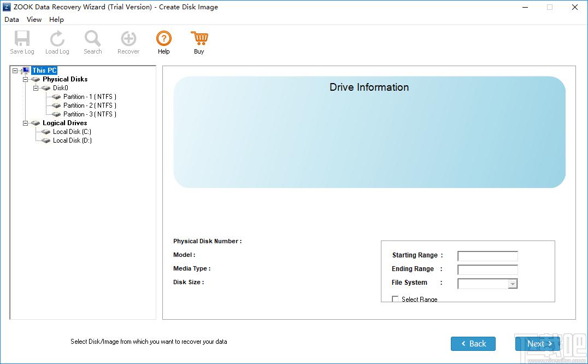Viewport: 588px width, 364px height.
Task: Select the This PC tree label
Action: point(44,71)
